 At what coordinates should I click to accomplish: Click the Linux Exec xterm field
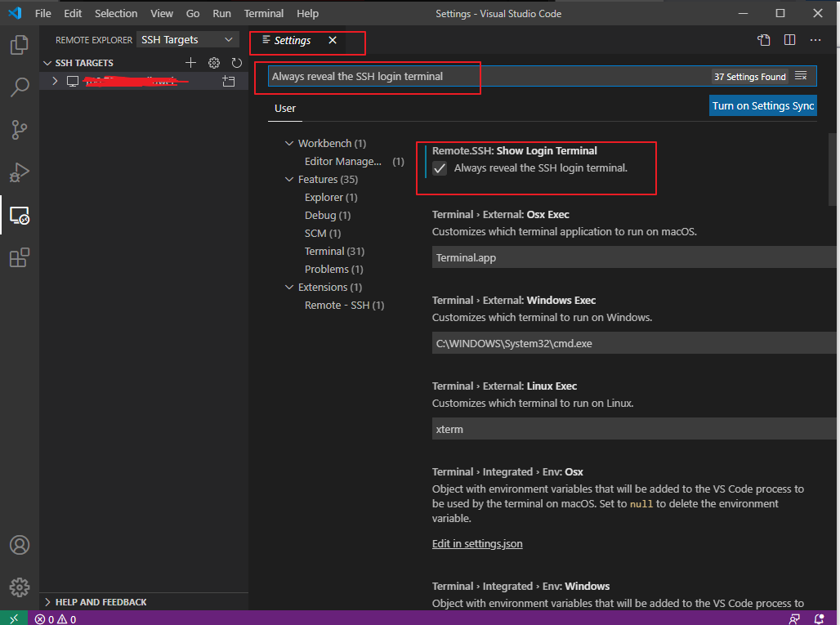coord(636,429)
